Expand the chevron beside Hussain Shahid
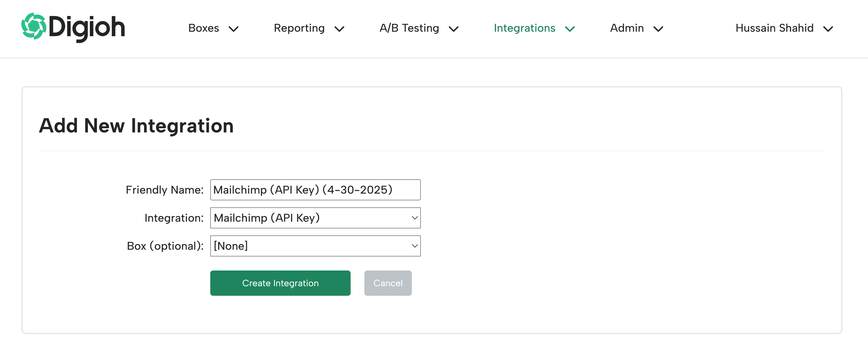The width and height of the screenshot is (868, 360). click(x=828, y=29)
